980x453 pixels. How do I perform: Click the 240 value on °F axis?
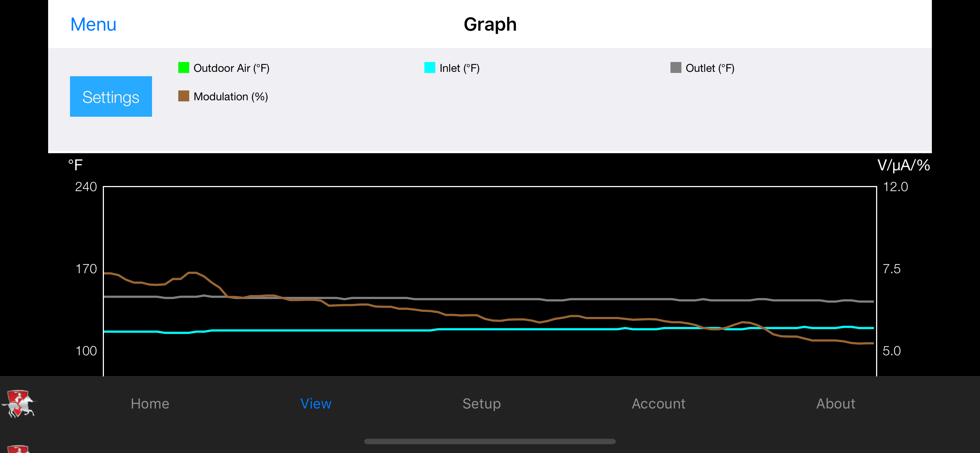(86, 187)
